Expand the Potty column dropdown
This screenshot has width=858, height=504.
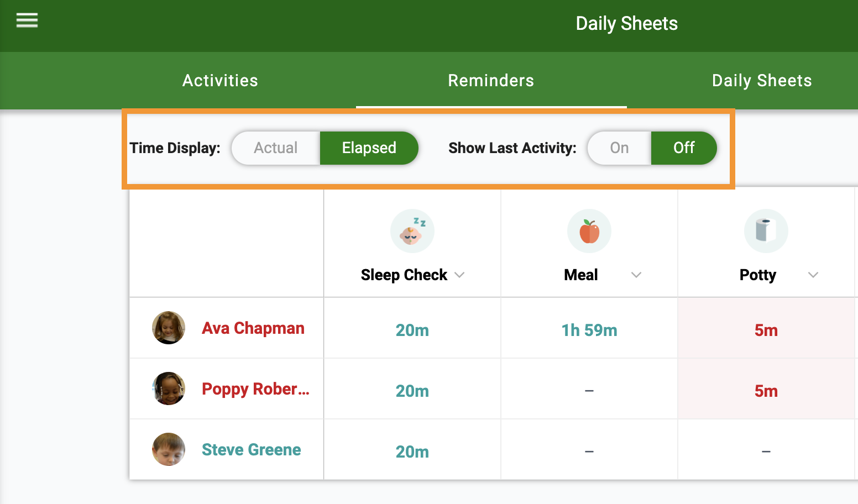click(813, 275)
